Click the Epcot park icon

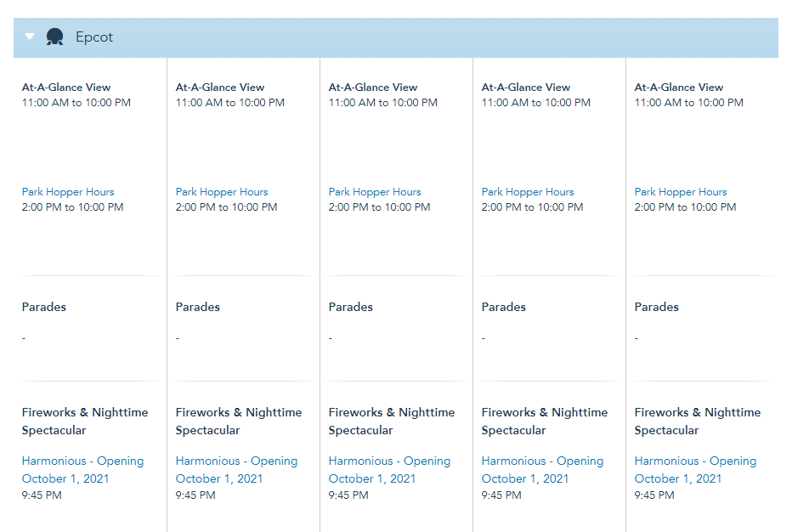coord(55,37)
